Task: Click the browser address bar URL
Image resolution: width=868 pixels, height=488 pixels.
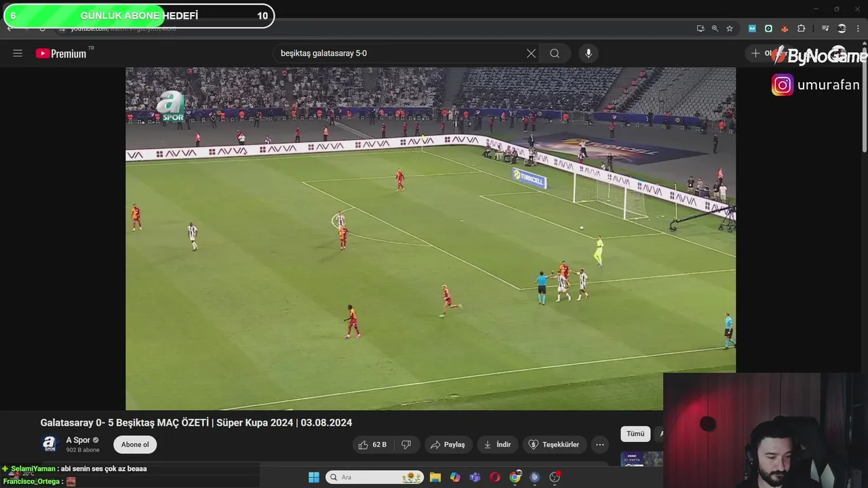Action: [x=123, y=28]
